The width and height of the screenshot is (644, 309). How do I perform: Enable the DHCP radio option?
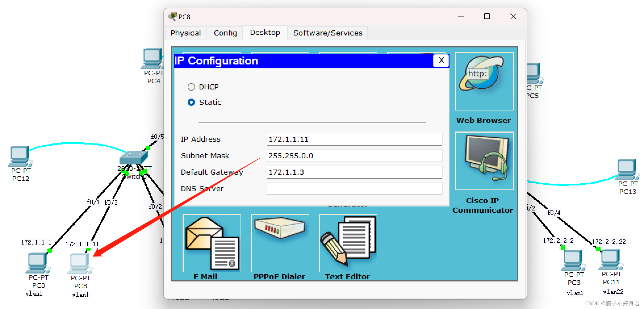(x=191, y=87)
